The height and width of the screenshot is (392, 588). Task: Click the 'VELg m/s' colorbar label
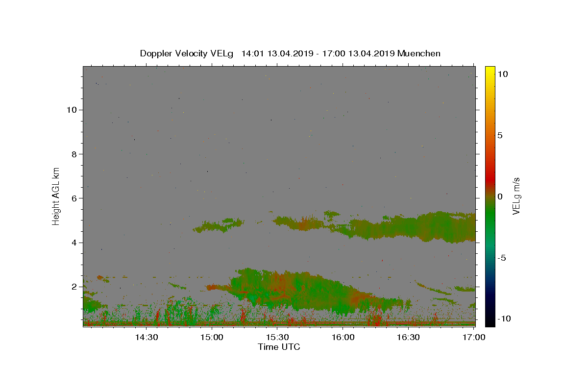click(x=516, y=196)
